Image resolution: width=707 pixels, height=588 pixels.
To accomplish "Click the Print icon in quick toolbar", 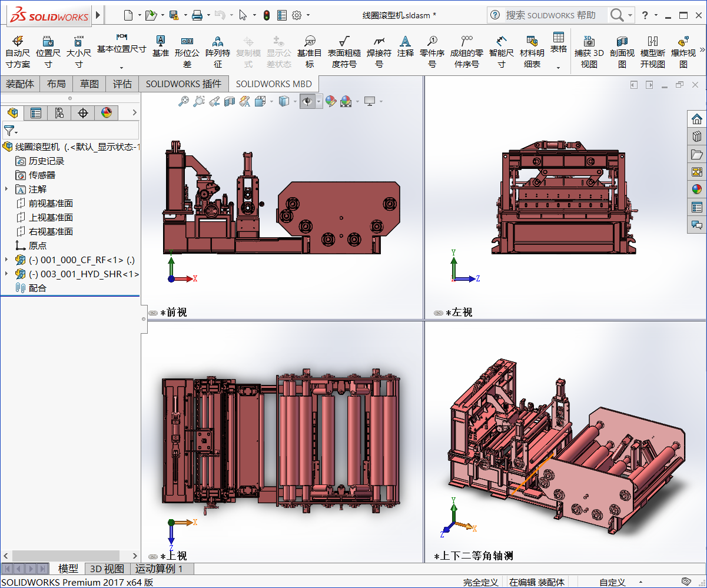I will tap(197, 15).
